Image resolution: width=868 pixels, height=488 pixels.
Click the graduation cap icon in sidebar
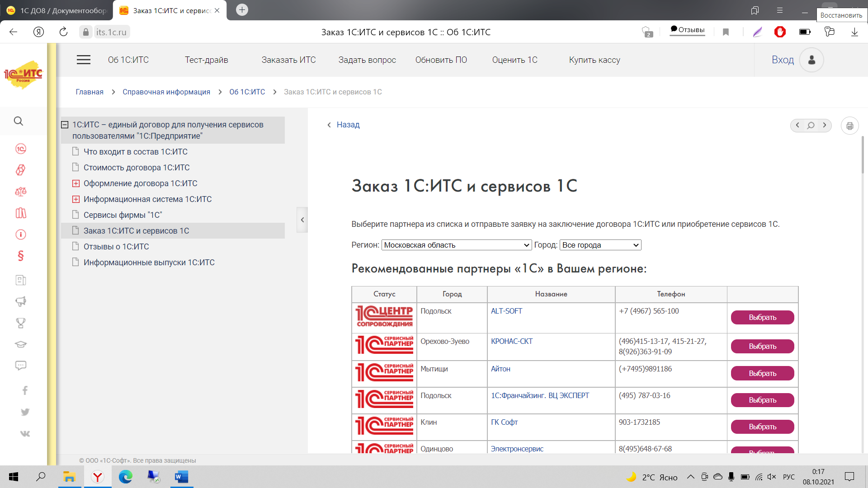pyautogui.click(x=21, y=344)
